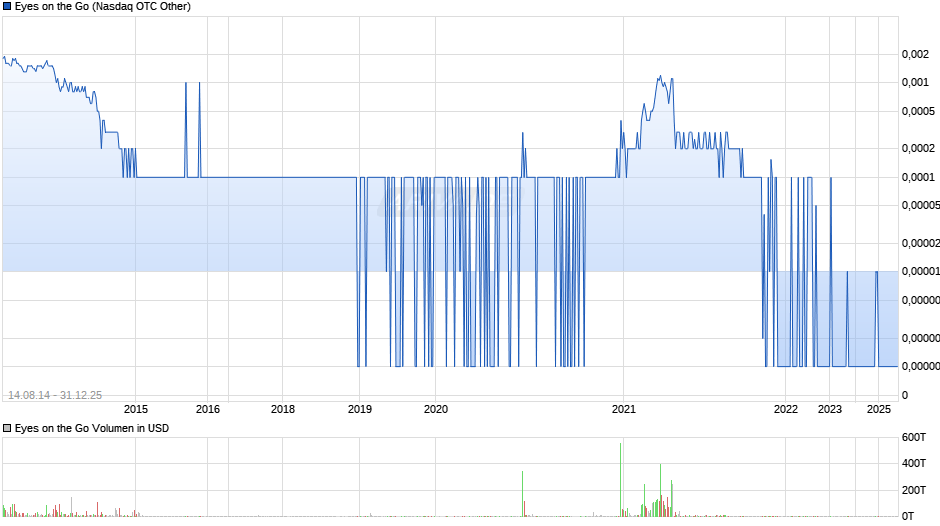Click the 0,001 price axis value
Screen dimensions: 940x526
coord(915,83)
